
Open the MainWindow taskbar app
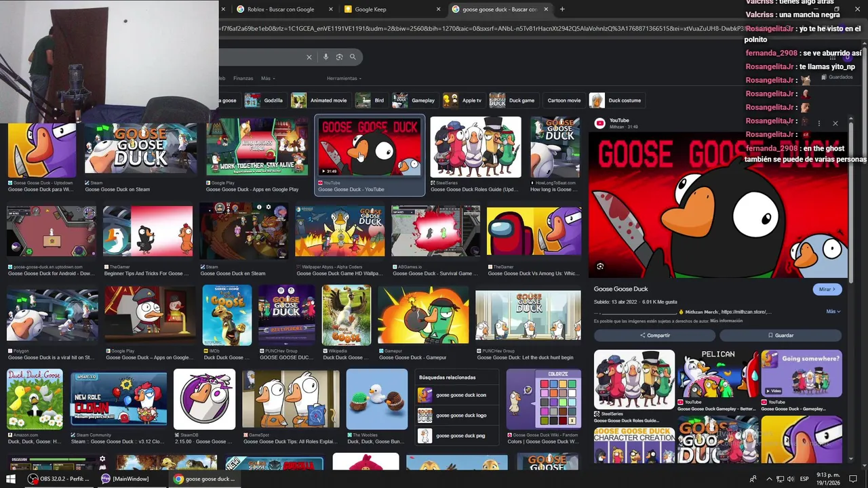tap(125, 479)
